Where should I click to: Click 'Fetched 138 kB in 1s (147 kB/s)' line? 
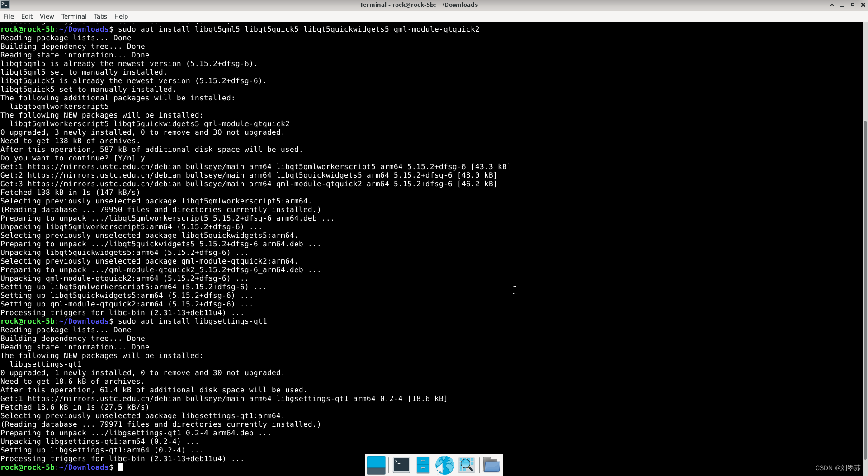(71, 193)
